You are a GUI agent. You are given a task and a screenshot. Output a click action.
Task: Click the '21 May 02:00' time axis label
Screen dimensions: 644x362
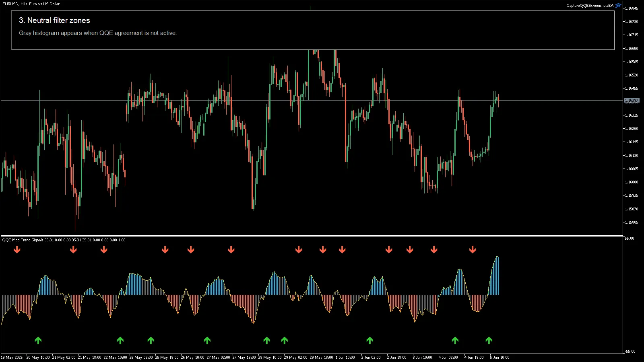pos(64,358)
